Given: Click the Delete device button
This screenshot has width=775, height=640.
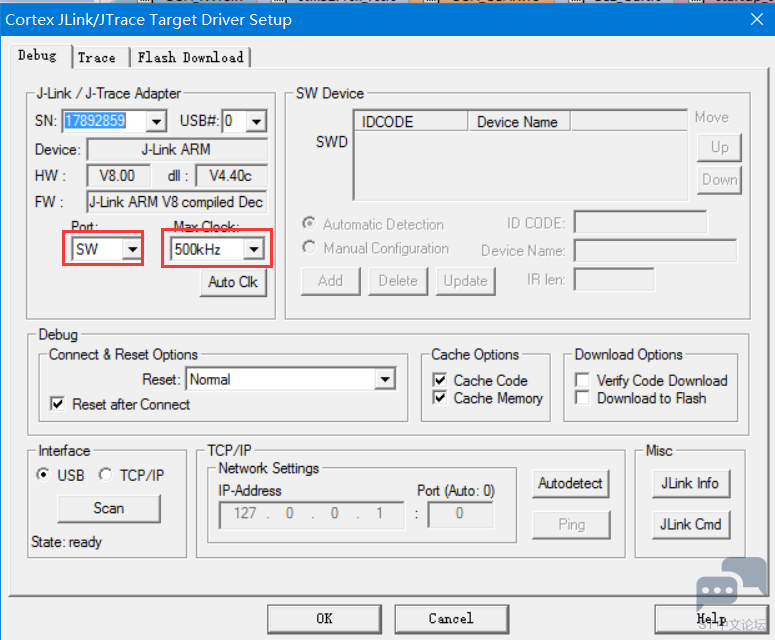Looking at the screenshot, I should [398, 281].
